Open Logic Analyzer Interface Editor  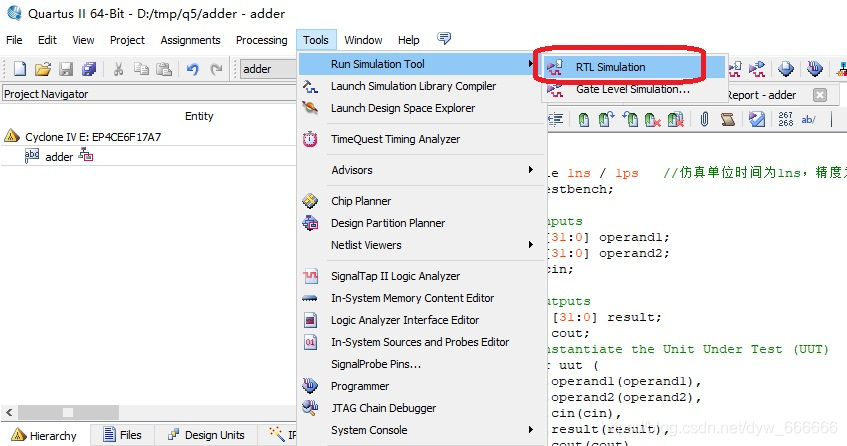tap(405, 320)
